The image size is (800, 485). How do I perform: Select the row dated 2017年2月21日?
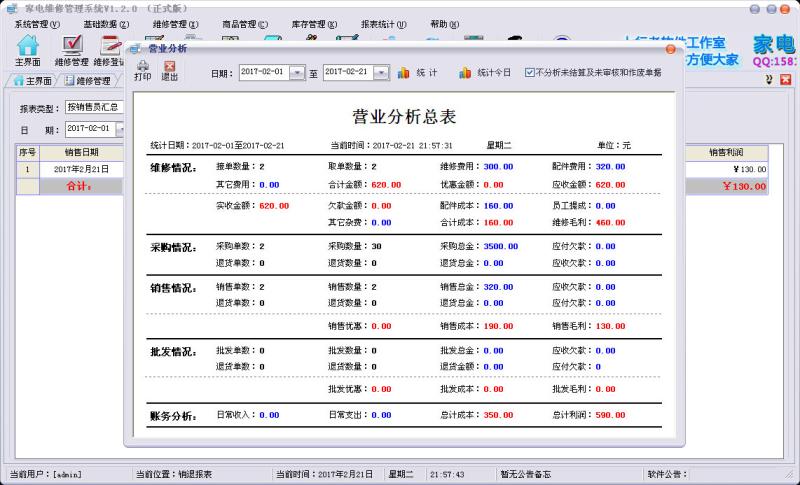click(x=82, y=169)
